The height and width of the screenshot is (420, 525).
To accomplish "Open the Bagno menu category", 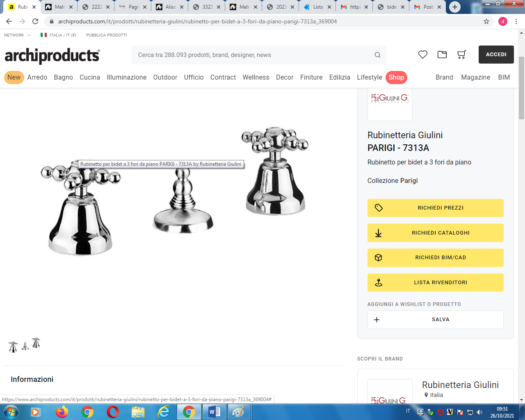I will click(64, 77).
